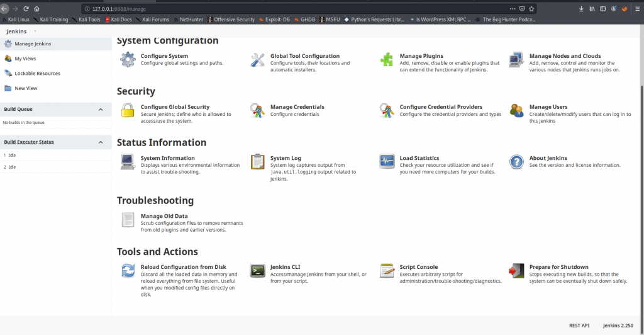Reload the page with the browser refresh icon
The width and height of the screenshot is (644, 335).
(26, 9)
